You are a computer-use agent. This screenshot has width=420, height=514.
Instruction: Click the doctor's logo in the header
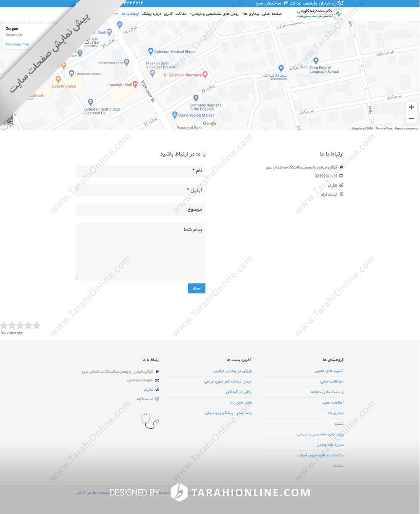pos(320,13)
